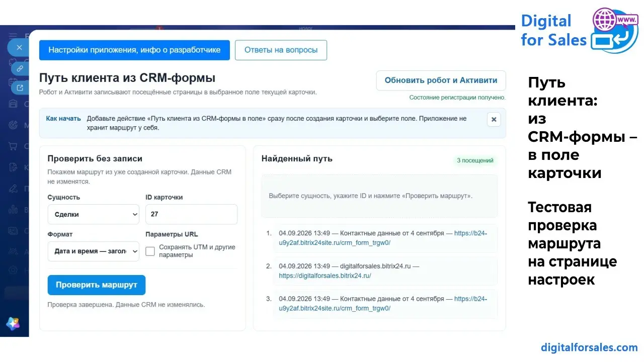The width and height of the screenshot is (644, 362).
Task: Click the shopping cart icon in dimmed sidebar
Action: (x=13, y=146)
